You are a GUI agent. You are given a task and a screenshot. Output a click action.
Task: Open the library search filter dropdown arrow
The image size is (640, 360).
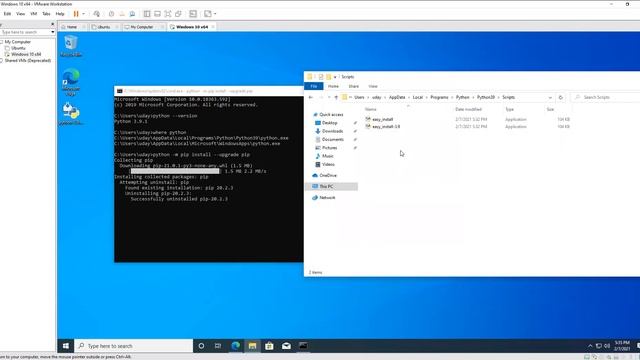coord(53,32)
